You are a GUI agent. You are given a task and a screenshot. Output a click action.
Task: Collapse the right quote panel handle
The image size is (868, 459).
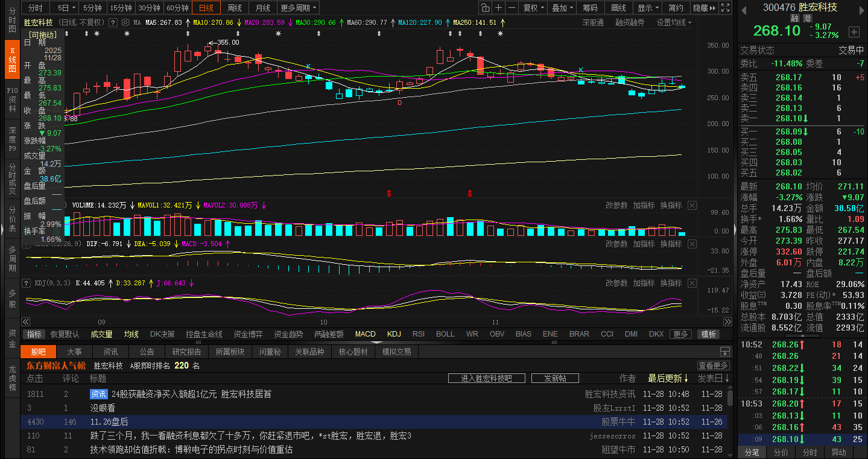click(735, 229)
